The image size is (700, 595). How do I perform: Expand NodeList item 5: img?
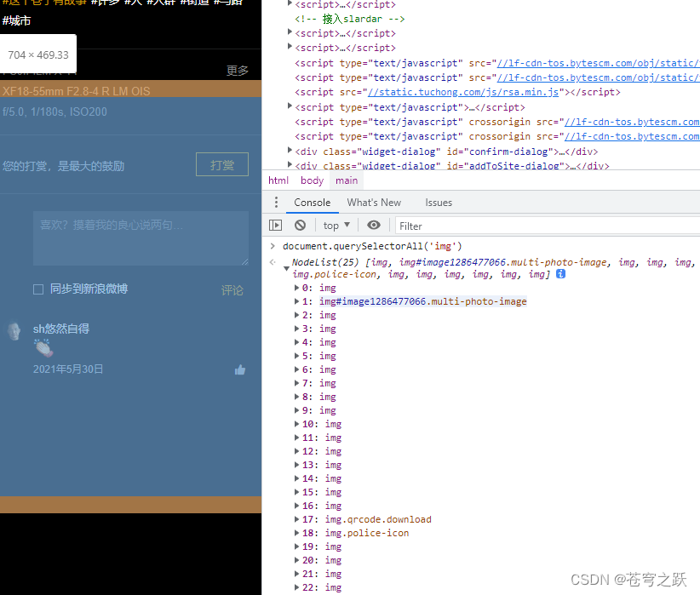(x=296, y=356)
